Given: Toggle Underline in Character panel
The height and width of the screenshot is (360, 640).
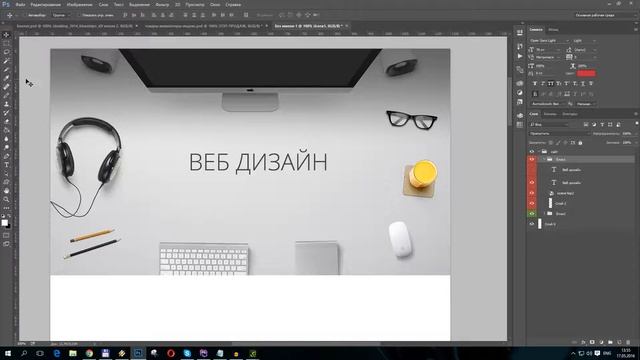Looking at the screenshot, I should point(582,83).
